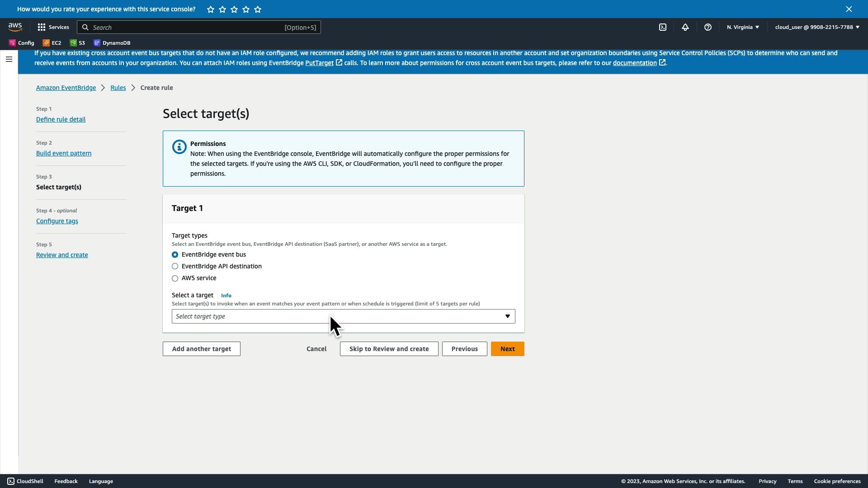Open the cloud_user account menu
The height and width of the screenshot is (488, 868).
pyautogui.click(x=817, y=27)
